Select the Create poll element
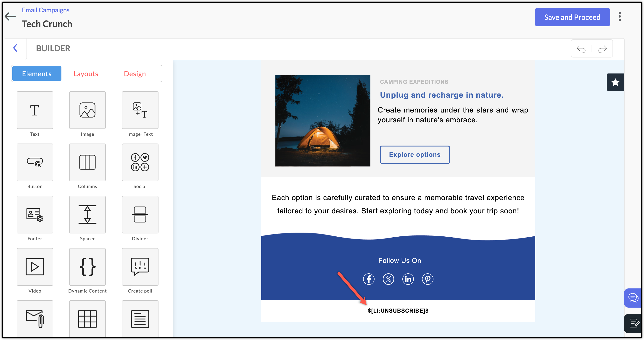 tap(140, 267)
